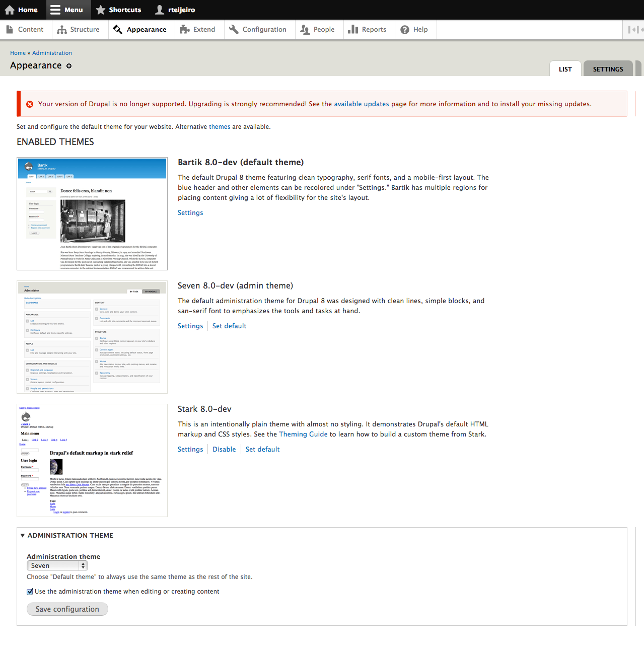Disable the Stark theme
This screenshot has height=653, width=644.
point(224,450)
